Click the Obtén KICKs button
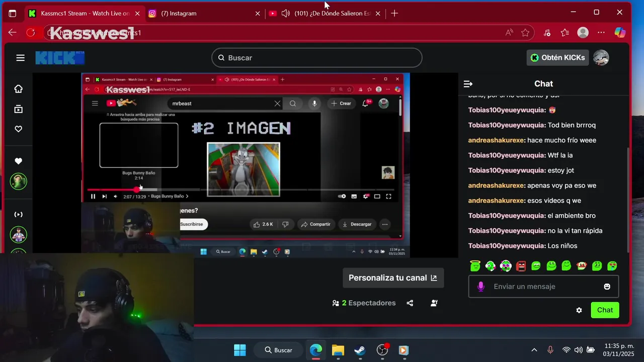Viewport: 644px width, 362px height. 558,58
